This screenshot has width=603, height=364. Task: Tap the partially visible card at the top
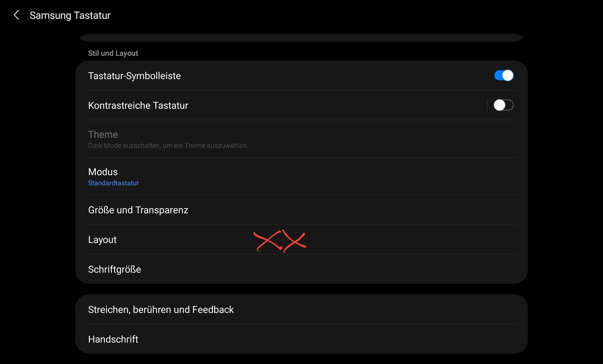[301, 38]
